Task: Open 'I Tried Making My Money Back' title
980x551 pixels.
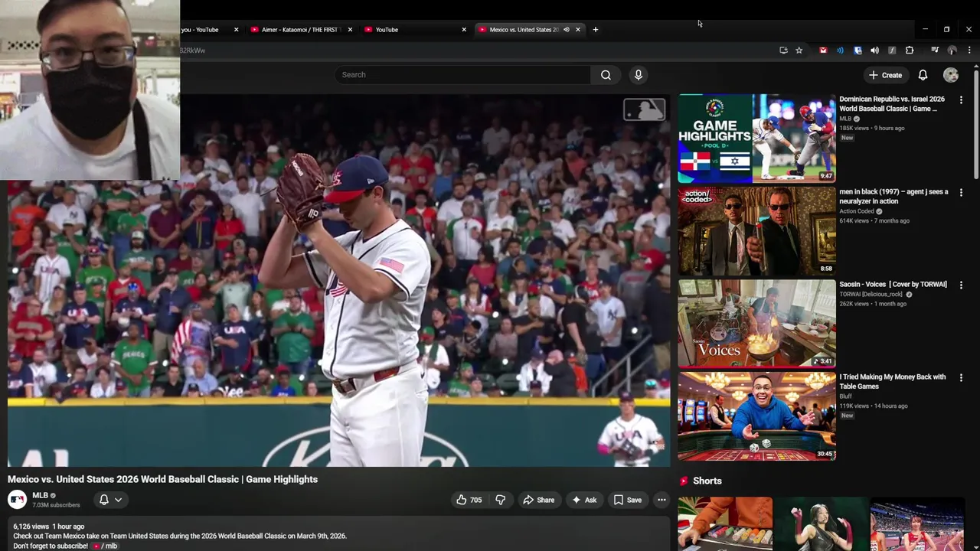Action: click(x=892, y=382)
